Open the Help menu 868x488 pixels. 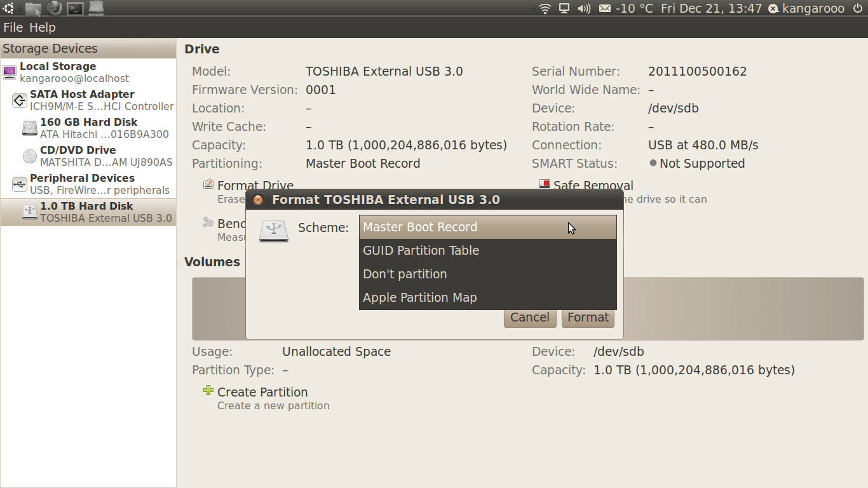pos(43,27)
